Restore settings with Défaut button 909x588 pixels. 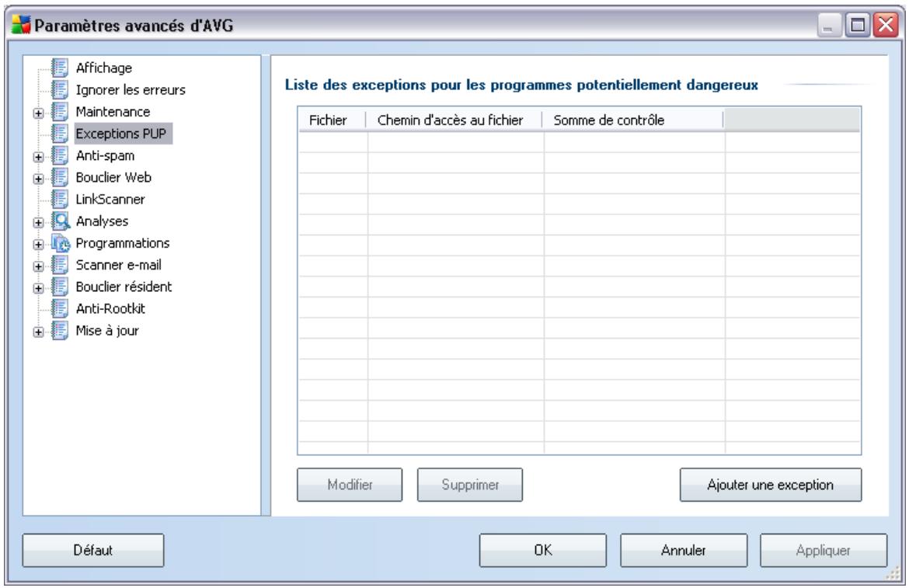[x=93, y=551]
